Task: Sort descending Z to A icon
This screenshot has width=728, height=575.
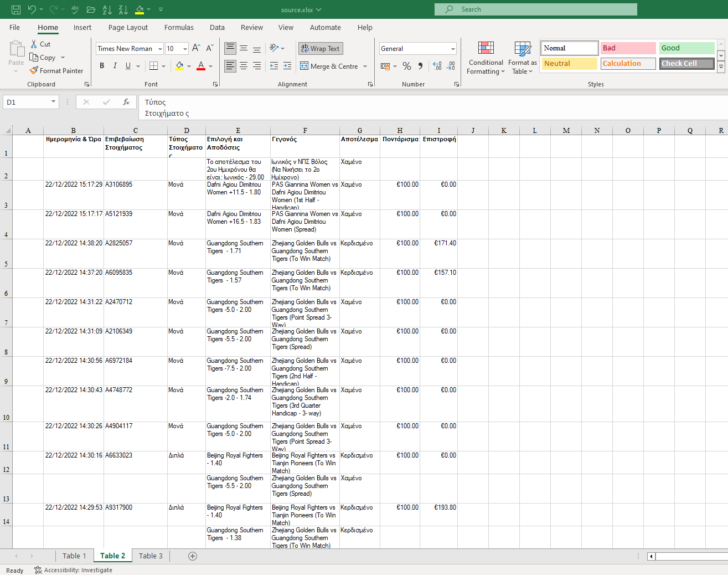Action: (123, 9)
